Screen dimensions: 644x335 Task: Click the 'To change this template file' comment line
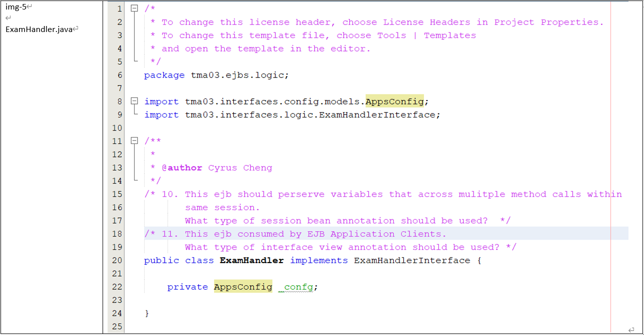pyautogui.click(x=313, y=35)
